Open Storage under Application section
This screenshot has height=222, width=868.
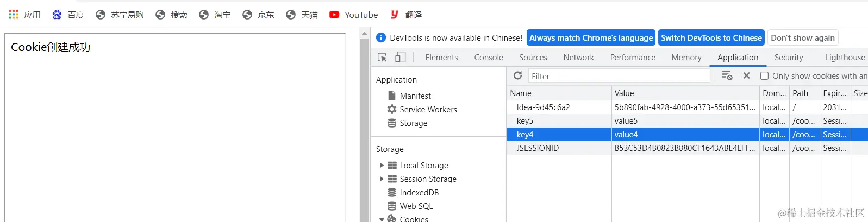tap(414, 123)
